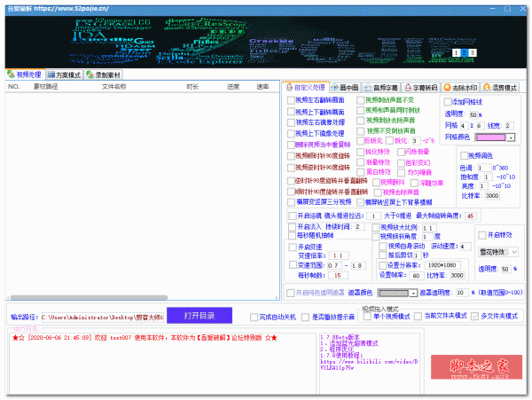Click the bilibili tutorial link in log
This screenshot has width=532, height=400.
pos(369,365)
